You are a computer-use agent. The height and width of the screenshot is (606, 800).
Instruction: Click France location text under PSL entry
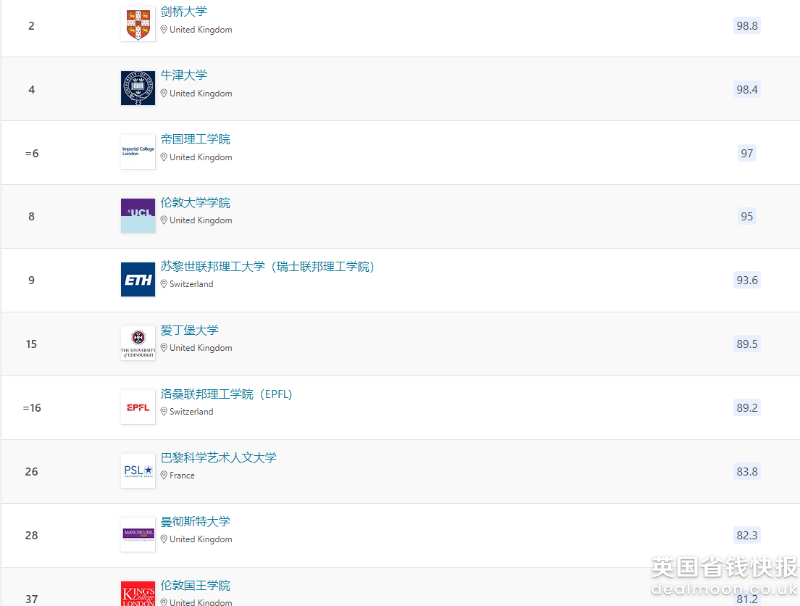click(182, 475)
